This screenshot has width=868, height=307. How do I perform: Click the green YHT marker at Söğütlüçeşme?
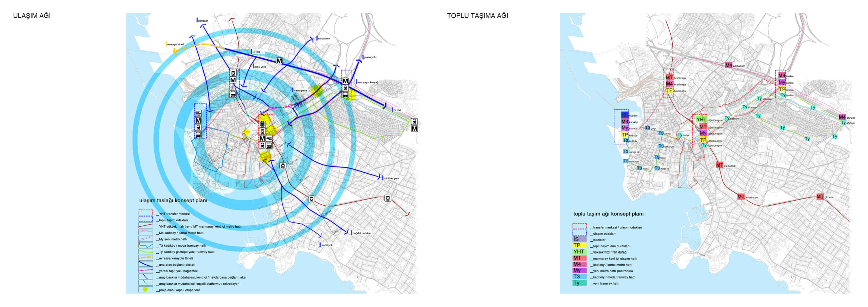pos(701,120)
